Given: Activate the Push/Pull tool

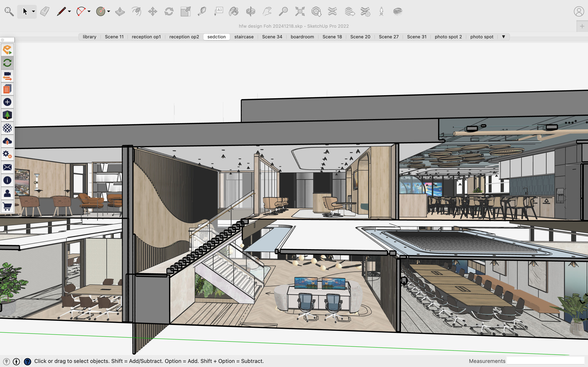Looking at the screenshot, I should (x=120, y=11).
